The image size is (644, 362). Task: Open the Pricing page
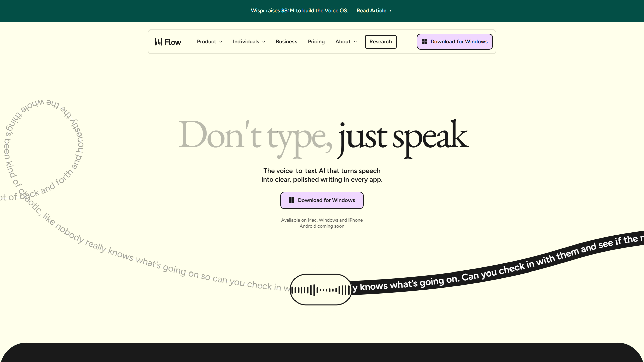click(x=316, y=42)
